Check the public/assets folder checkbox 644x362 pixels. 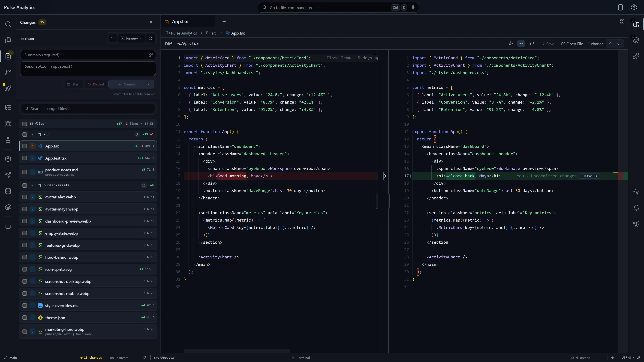24,185
